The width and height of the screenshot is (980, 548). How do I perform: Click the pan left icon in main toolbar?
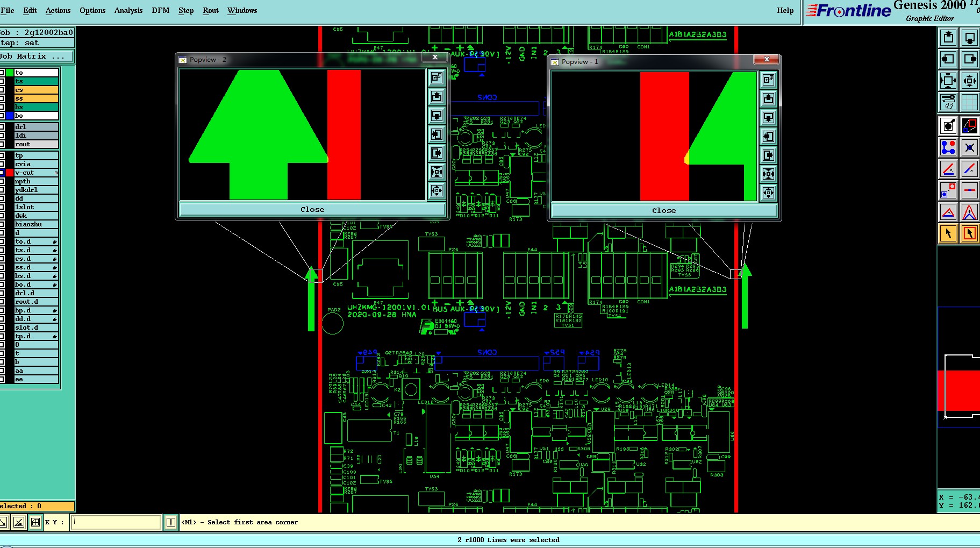click(948, 59)
